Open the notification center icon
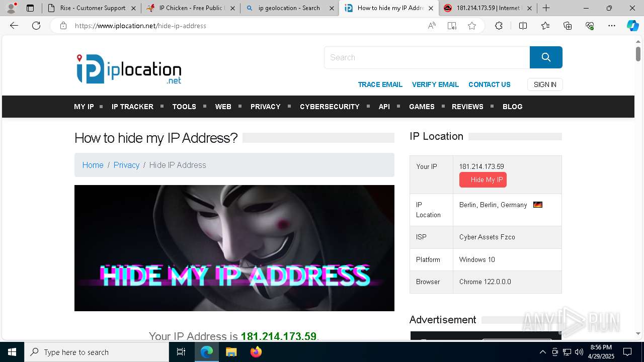This screenshot has height=362, width=644. point(627,352)
